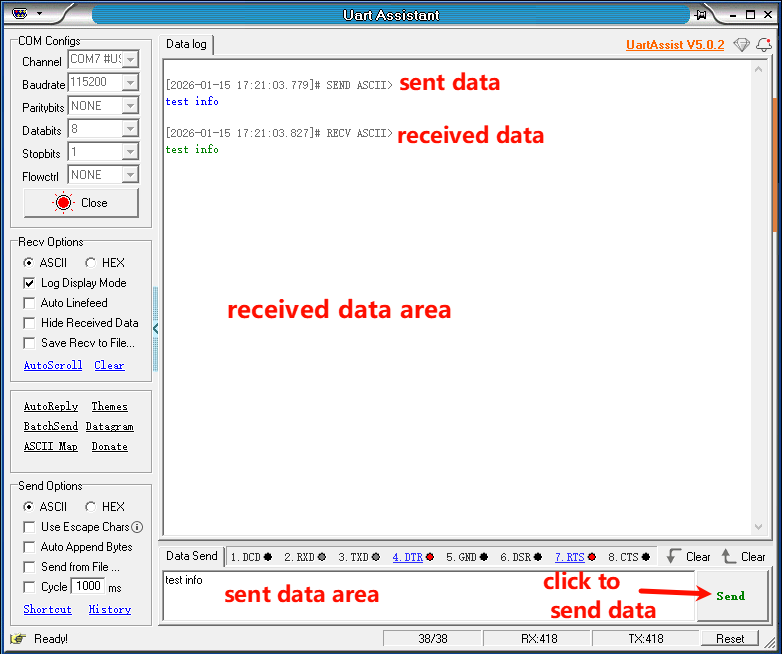The height and width of the screenshot is (654, 782).
Task: Enable Save Recv to File checkbox
Action: pyautogui.click(x=29, y=343)
